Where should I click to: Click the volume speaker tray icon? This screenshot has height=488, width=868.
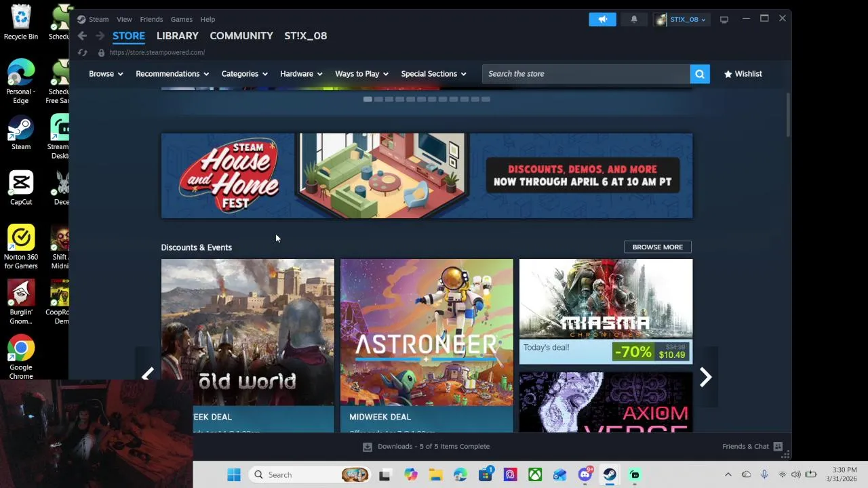(x=795, y=475)
